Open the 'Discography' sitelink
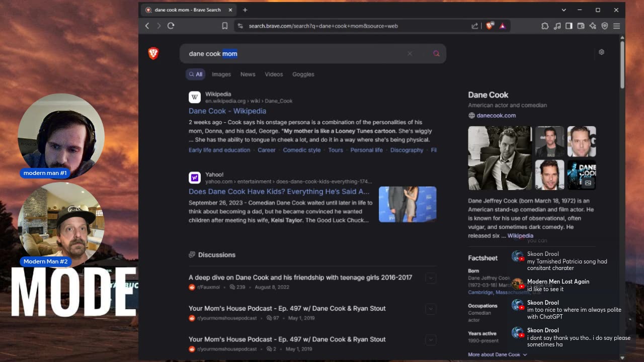The height and width of the screenshot is (362, 644). pos(407,150)
